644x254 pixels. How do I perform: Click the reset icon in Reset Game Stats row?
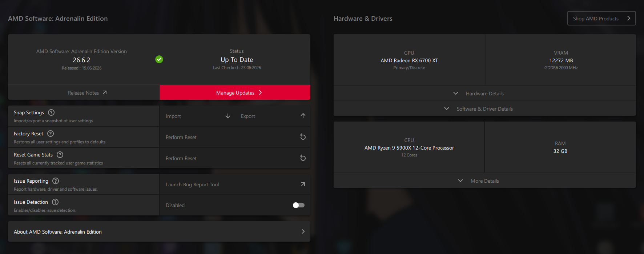click(x=303, y=158)
